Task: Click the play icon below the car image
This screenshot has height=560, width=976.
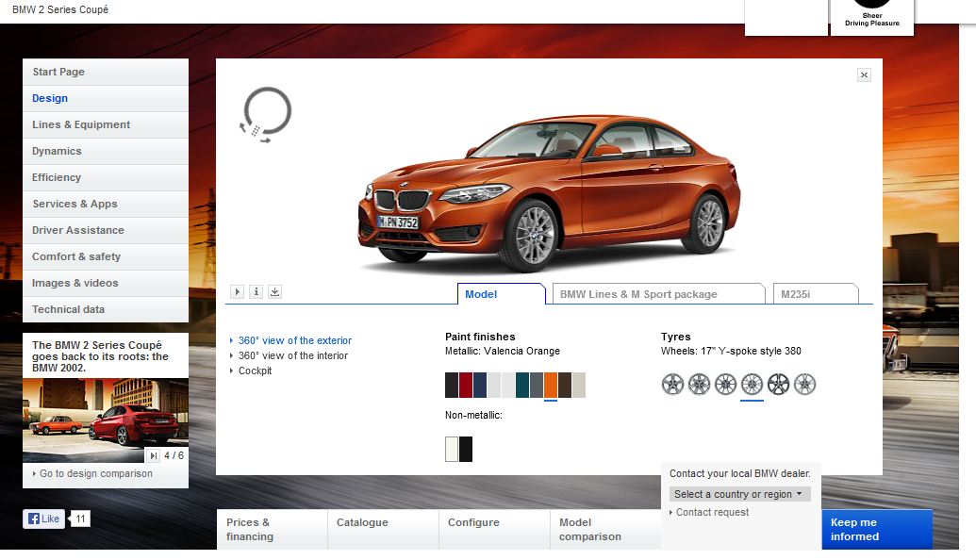Action: click(238, 292)
